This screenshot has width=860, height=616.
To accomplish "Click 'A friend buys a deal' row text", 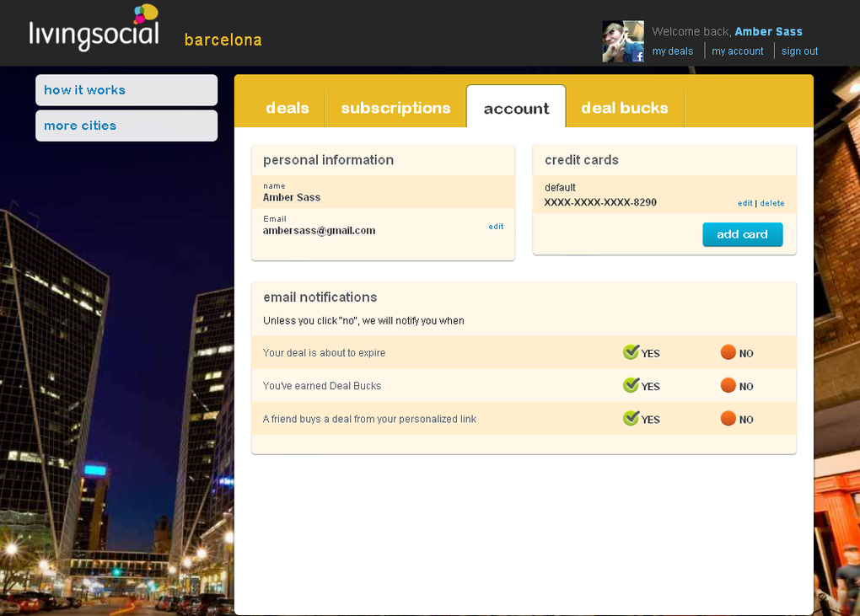I will tap(369, 420).
